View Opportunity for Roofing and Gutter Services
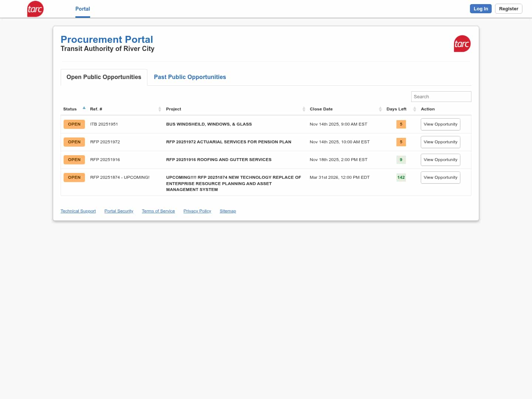This screenshot has width=532, height=399. click(x=440, y=160)
